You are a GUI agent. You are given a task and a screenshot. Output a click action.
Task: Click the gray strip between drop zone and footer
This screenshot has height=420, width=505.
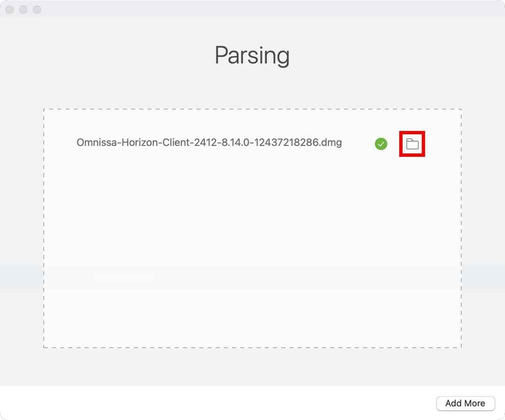pyautogui.click(x=252, y=367)
